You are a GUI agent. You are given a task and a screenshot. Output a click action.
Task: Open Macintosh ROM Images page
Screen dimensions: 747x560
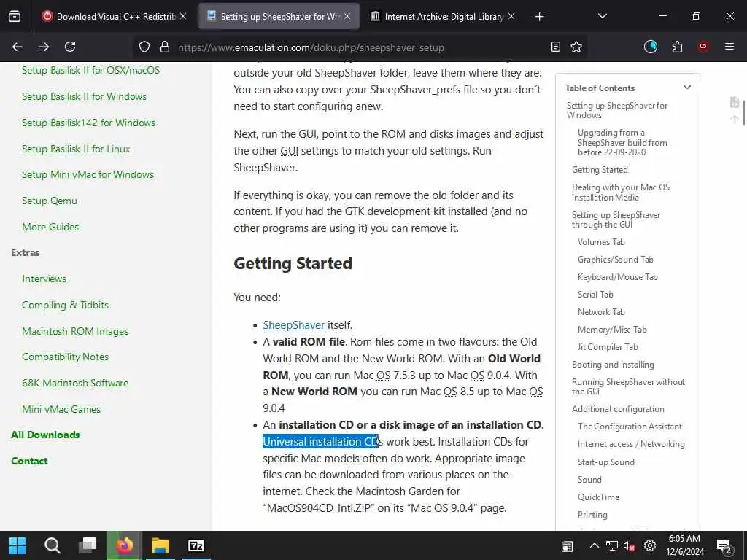pyautogui.click(x=75, y=332)
